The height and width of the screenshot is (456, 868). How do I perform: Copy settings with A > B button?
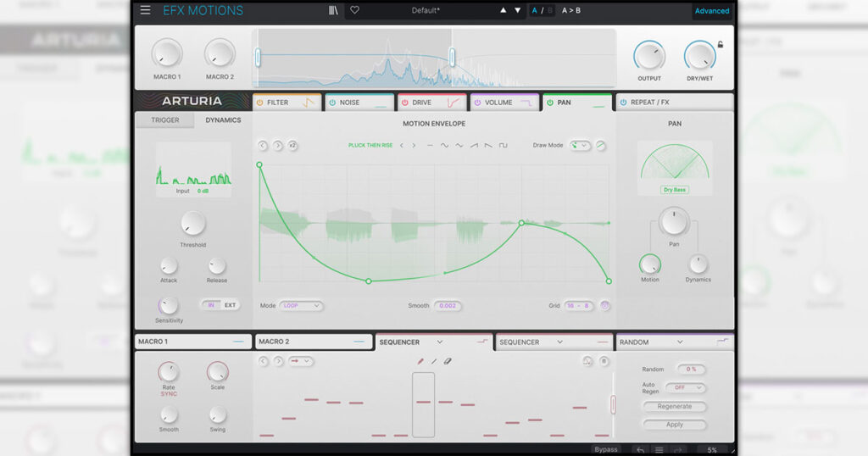pyautogui.click(x=571, y=10)
